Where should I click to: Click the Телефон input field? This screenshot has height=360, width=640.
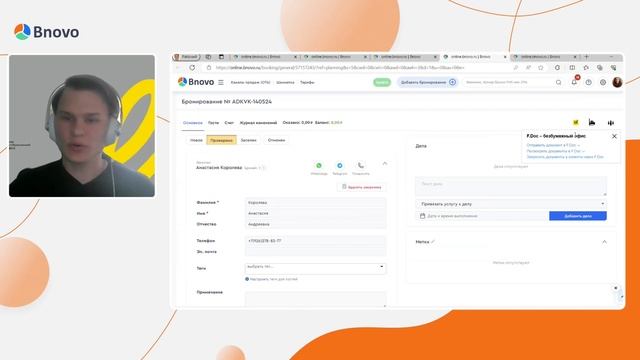point(316,241)
